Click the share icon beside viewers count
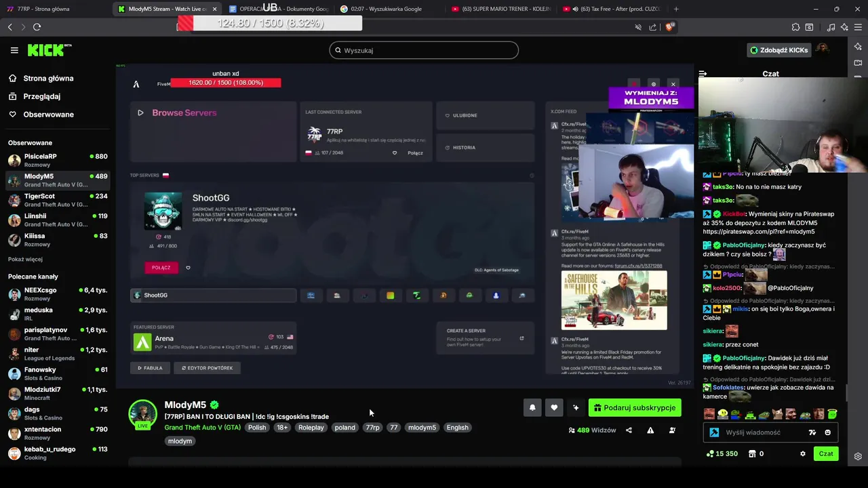The height and width of the screenshot is (488, 868). [629, 430]
